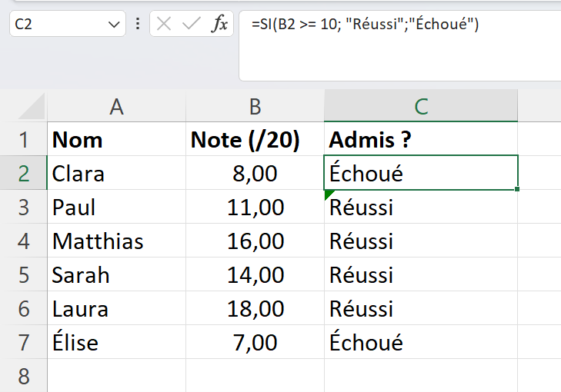Select Clara's note cell 8,00
561x392 pixels.
[x=255, y=173]
